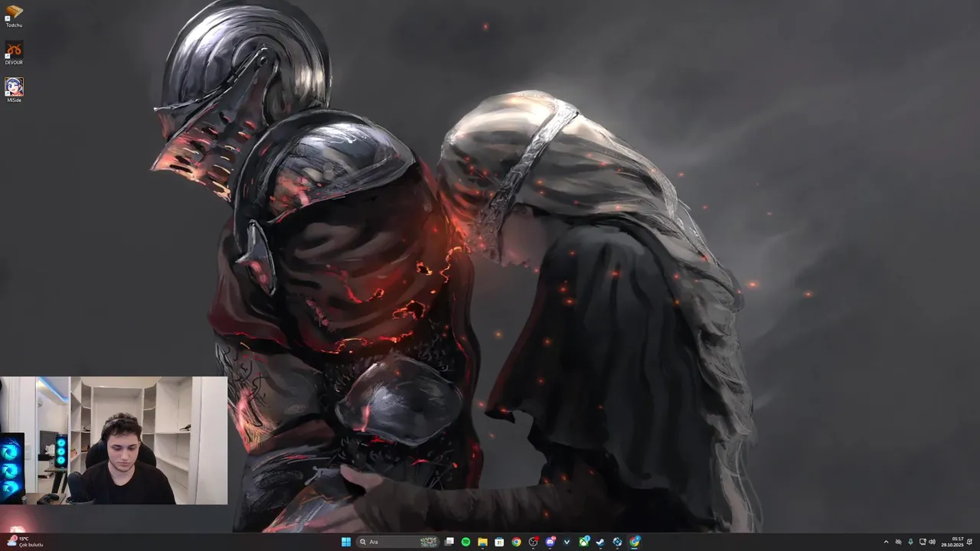The width and height of the screenshot is (980, 551).
Task: Open the Tostchu desktop shortcut
Action: (14, 15)
